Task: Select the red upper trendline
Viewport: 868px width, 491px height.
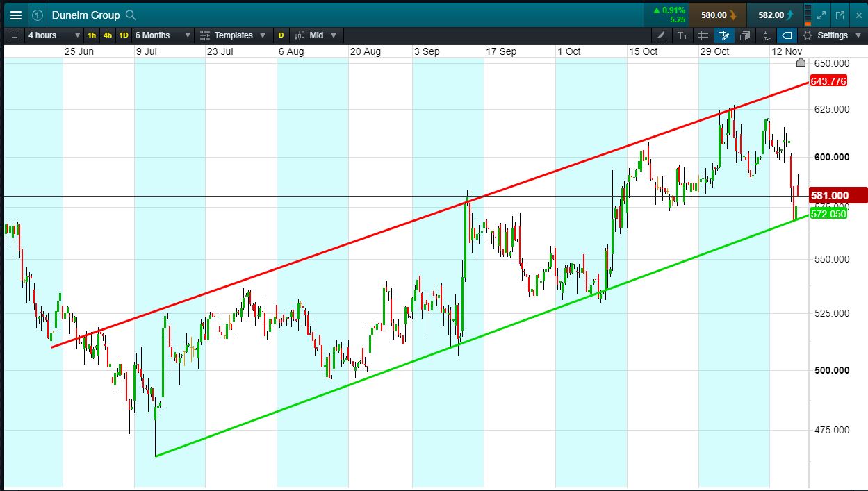Action: pyautogui.click(x=431, y=215)
